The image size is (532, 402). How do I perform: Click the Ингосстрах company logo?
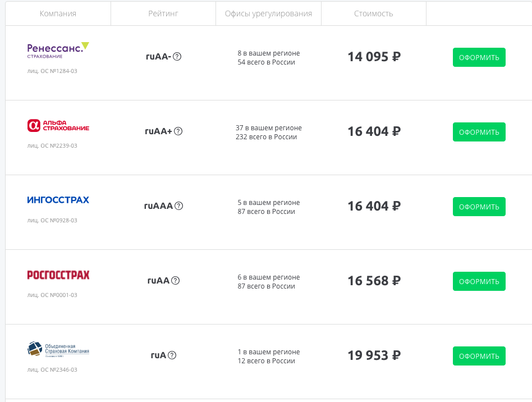pyautogui.click(x=58, y=200)
